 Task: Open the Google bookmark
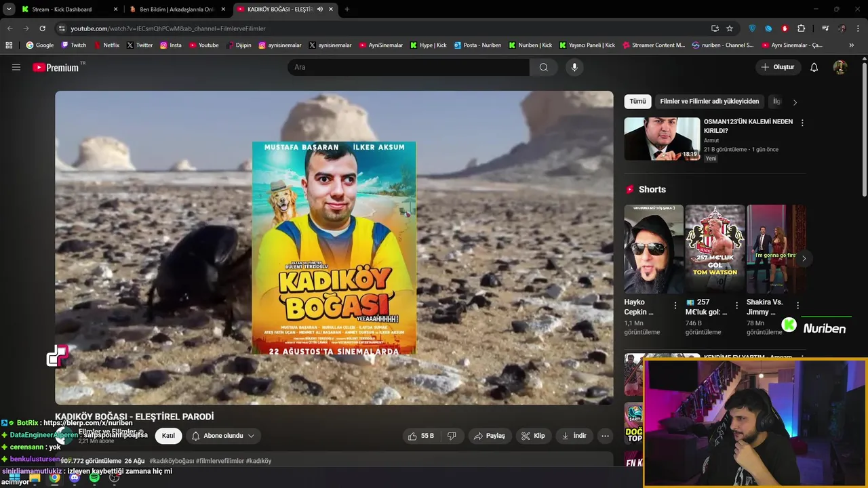tap(39, 45)
